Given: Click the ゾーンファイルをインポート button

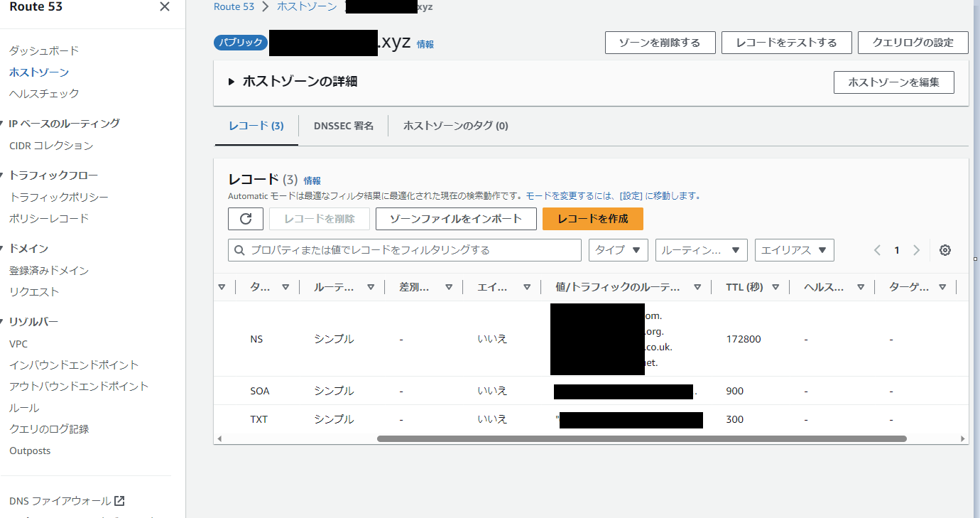Looking at the screenshot, I should coord(456,219).
